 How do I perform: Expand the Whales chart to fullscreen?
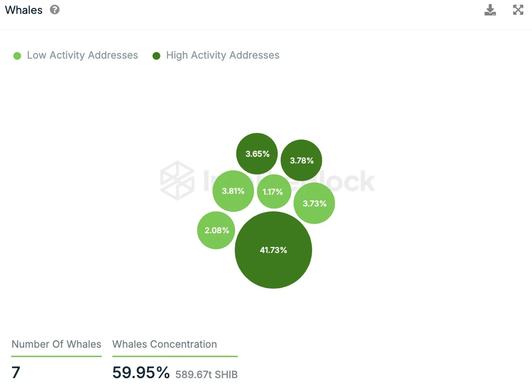coord(518,10)
